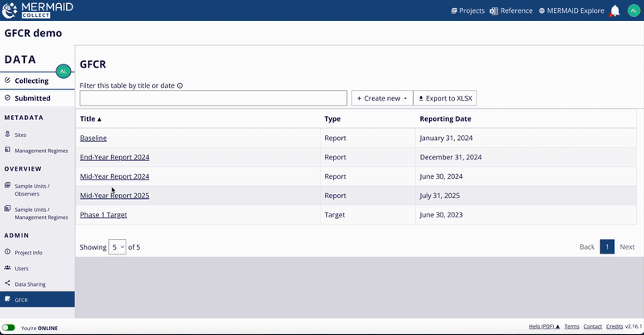Screen dimensions: 644x335
Task: Click the Project Info icon in sidebar
Action: pyautogui.click(x=7, y=252)
